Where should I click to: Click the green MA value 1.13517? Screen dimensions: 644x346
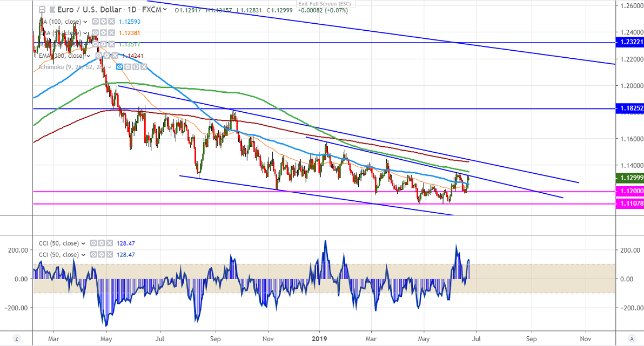tap(129, 45)
